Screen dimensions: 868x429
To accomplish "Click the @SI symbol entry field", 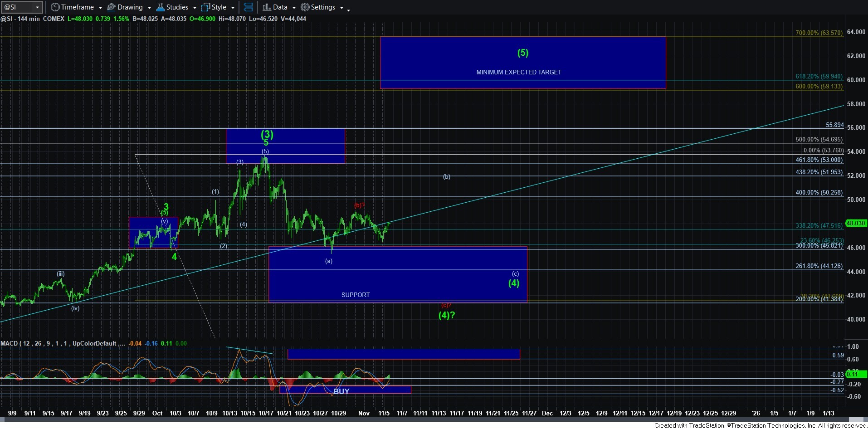I will (x=17, y=7).
